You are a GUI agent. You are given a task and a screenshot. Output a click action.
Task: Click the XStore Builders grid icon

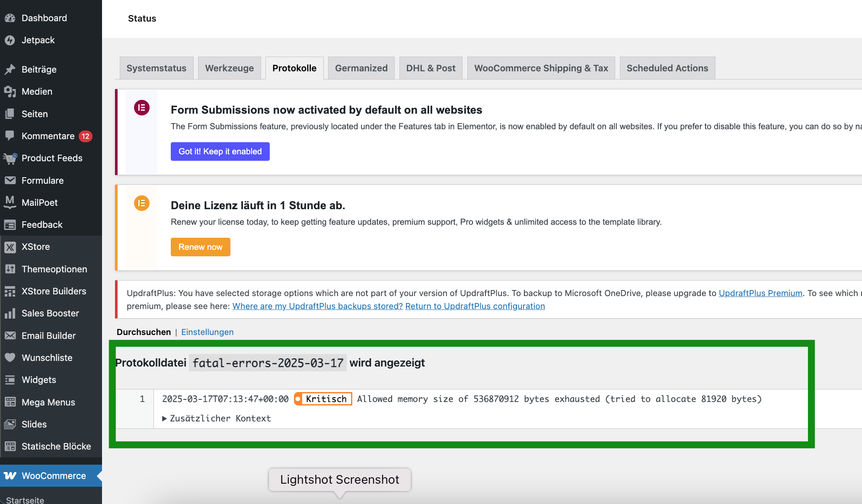[x=10, y=291]
